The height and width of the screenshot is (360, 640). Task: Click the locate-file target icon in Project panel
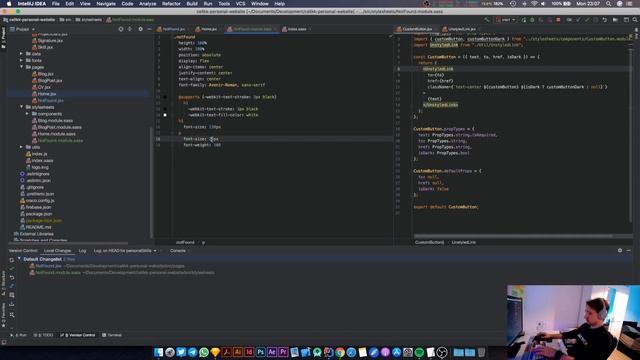click(x=121, y=29)
